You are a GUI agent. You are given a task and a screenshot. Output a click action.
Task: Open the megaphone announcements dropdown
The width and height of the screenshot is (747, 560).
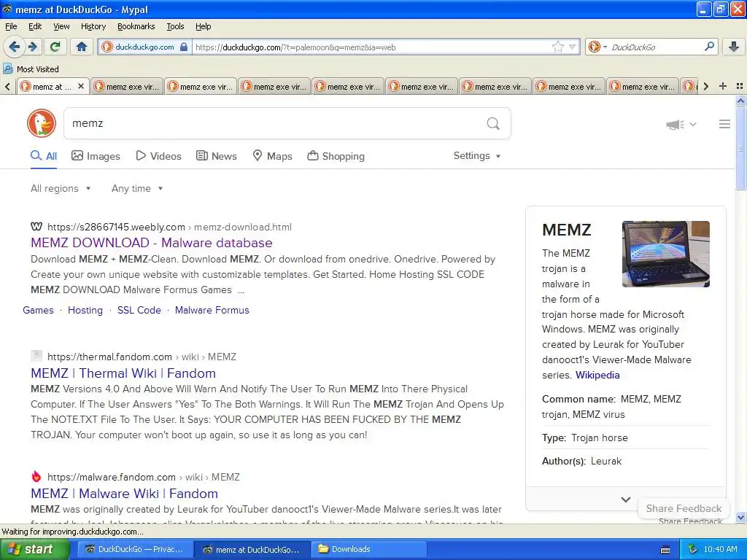681,124
